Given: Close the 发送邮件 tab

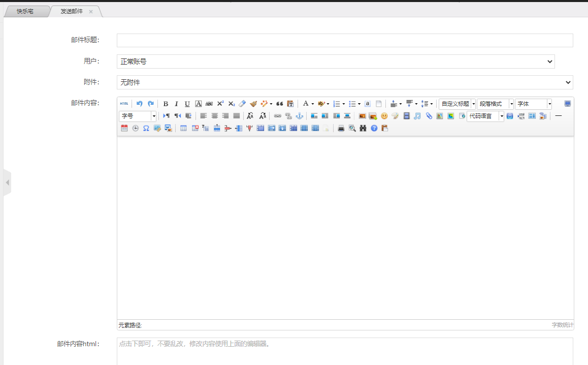Looking at the screenshot, I should (x=91, y=12).
